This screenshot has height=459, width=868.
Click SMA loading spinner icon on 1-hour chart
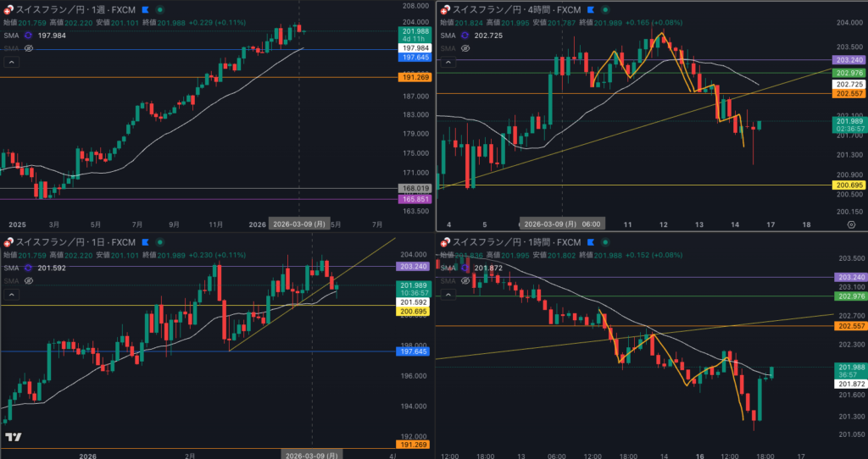pyautogui.click(x=465, y=268)
